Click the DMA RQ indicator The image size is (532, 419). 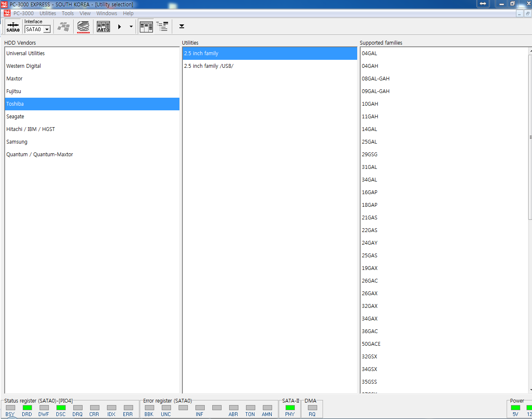[312, 408]
